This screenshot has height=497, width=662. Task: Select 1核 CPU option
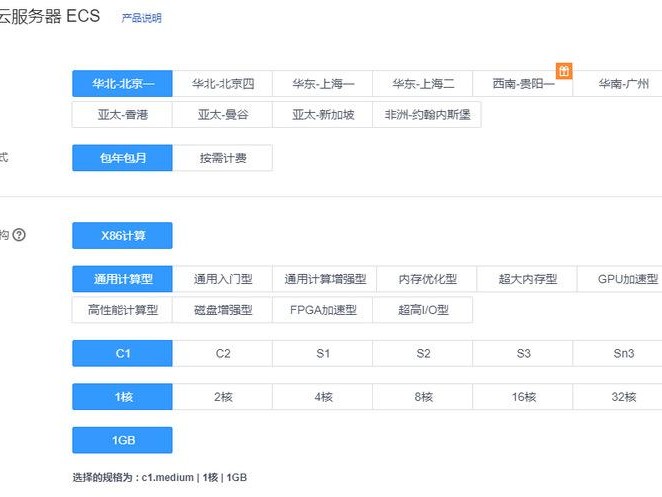click(x=122, y=397)
